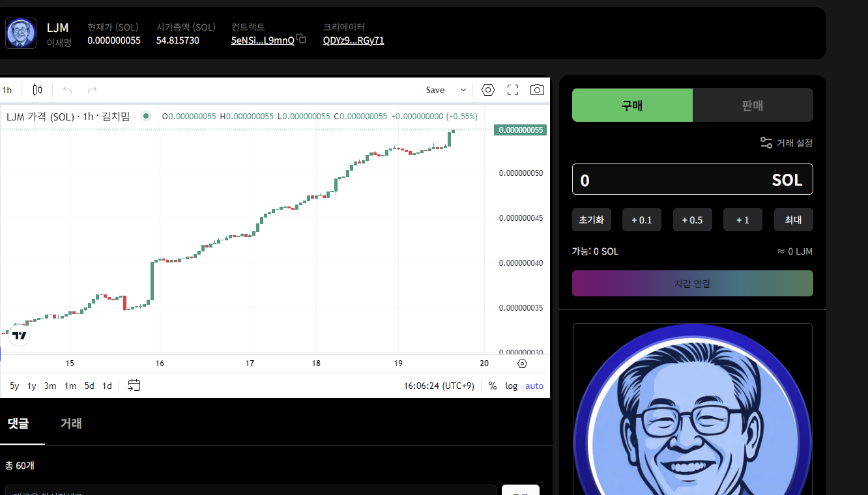The height and width of the screenshot is (495, 868).
Task: Switch to the 판매 sell tab
Action: pyautogui.click(x=753, y=105)
